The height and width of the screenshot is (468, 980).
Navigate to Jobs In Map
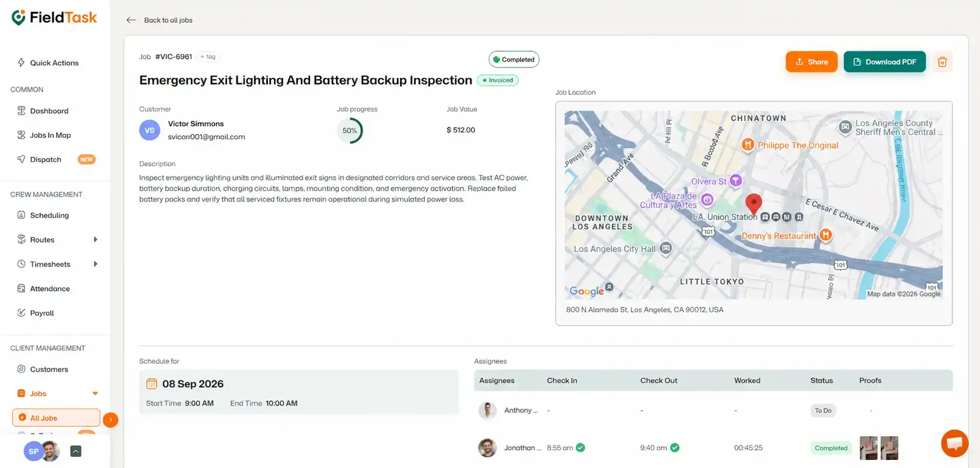(50, 135)
